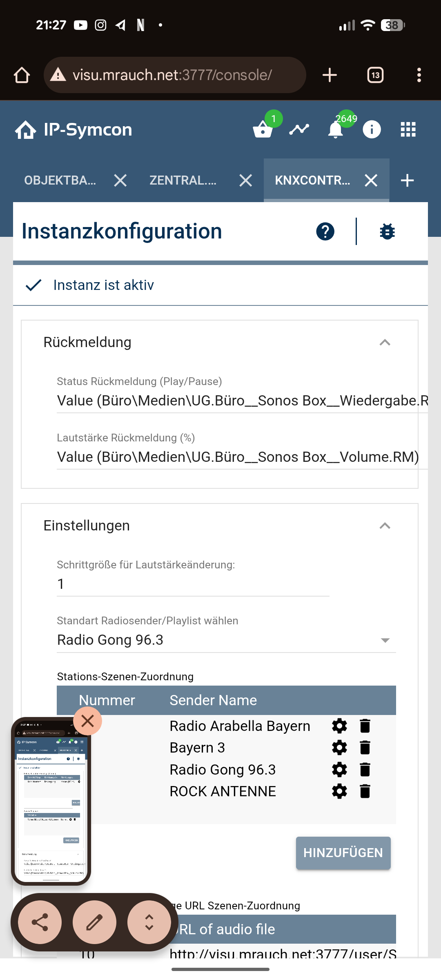Open the info circle icon in header
441x980 pixels.
point(372,130)
